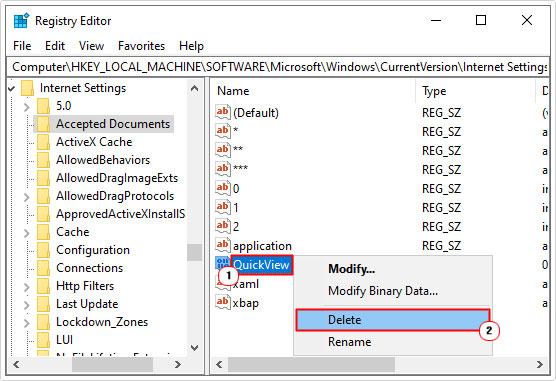The height and width of the screenshot is (381, 556).
Task: Expand the Http Filters key
Action: (27, 286)
